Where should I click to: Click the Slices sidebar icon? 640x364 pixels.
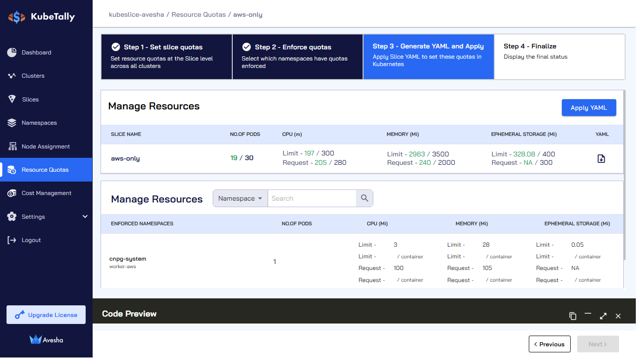(x=12, y=99)
